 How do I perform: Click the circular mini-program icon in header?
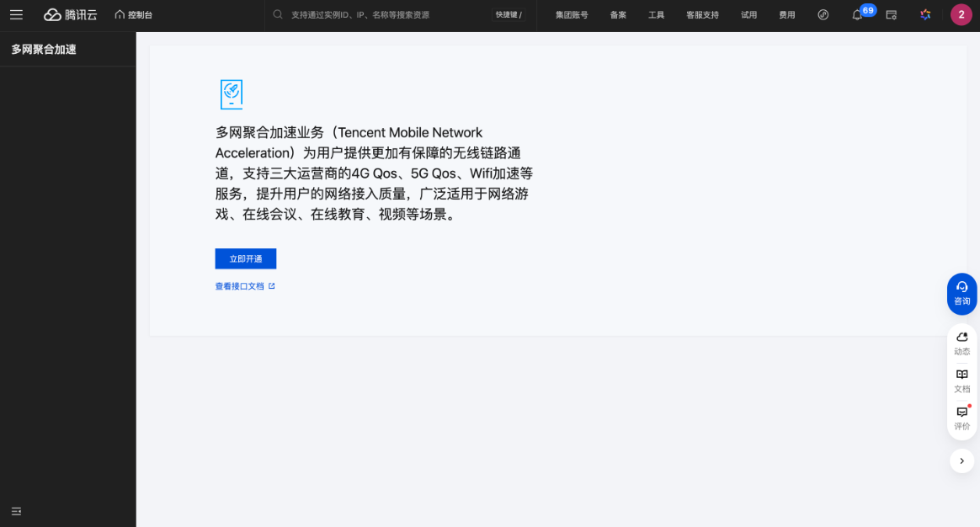point(823,14)
